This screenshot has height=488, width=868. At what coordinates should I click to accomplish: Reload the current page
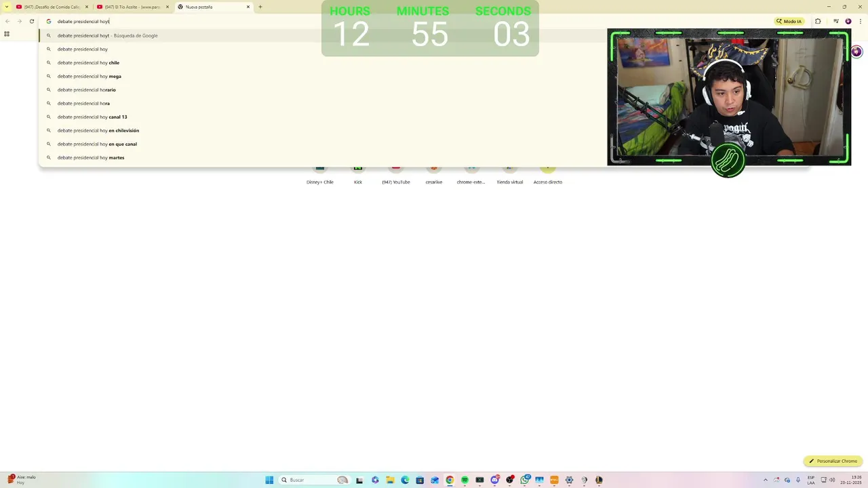pyautogui.click(x=31, y=21)
